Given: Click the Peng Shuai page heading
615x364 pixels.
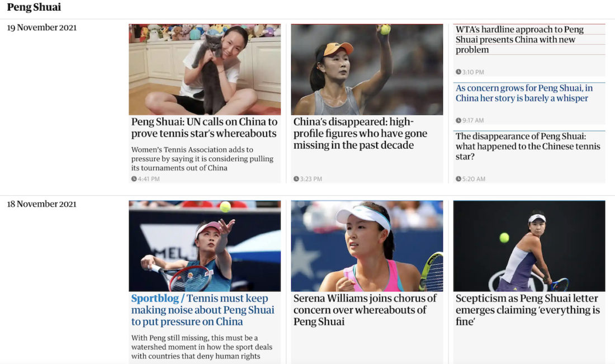Looking at the screenshot, I should [x=34, y=7].
